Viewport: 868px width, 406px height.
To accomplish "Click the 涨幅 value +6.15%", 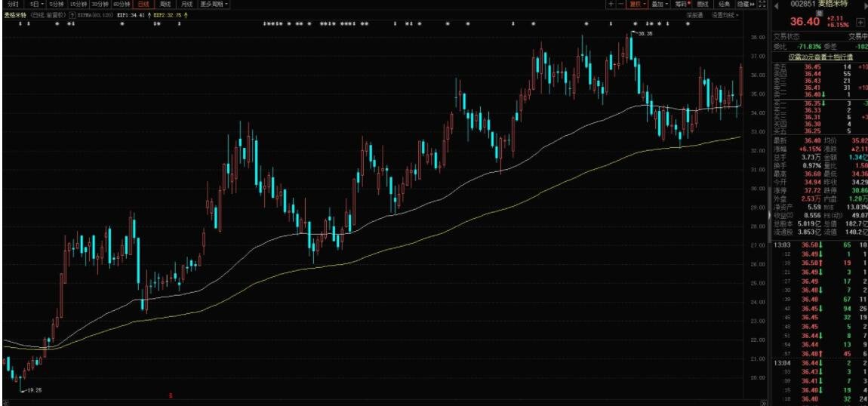I will tap(809, 149).
